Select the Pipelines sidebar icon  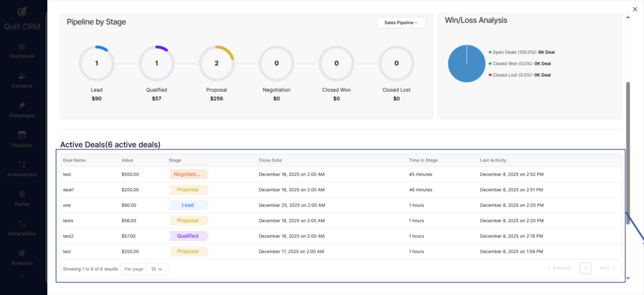coord(22,135)
